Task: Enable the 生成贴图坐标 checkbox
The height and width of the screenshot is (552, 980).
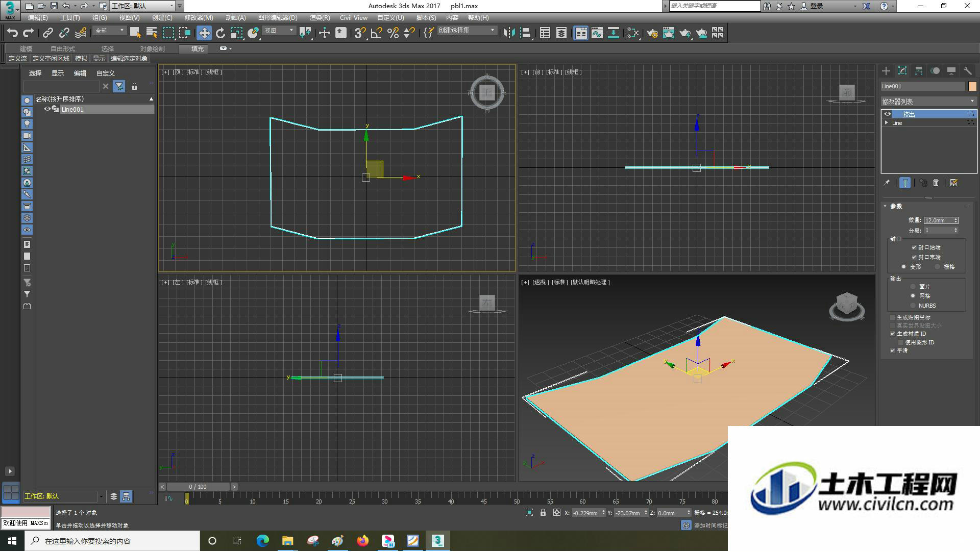Action: coord(893,317)
